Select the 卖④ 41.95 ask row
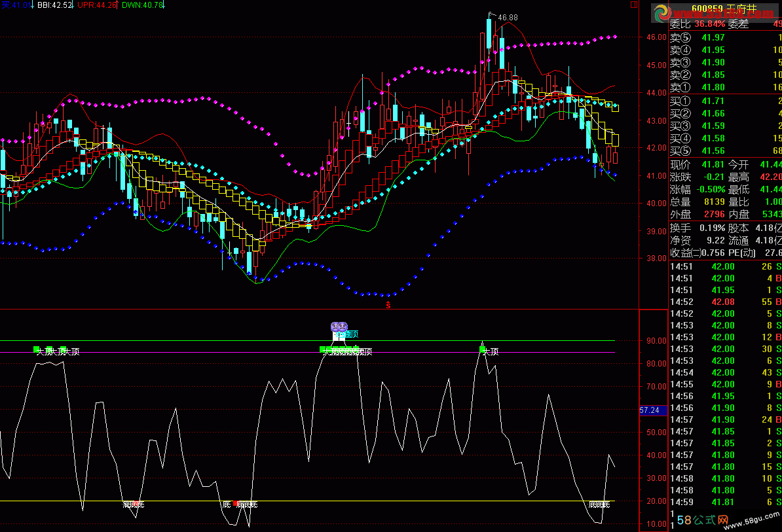Image resolution: width=782 pixels, height=532 pixels. pyautogui.click(x=725, y=50)
